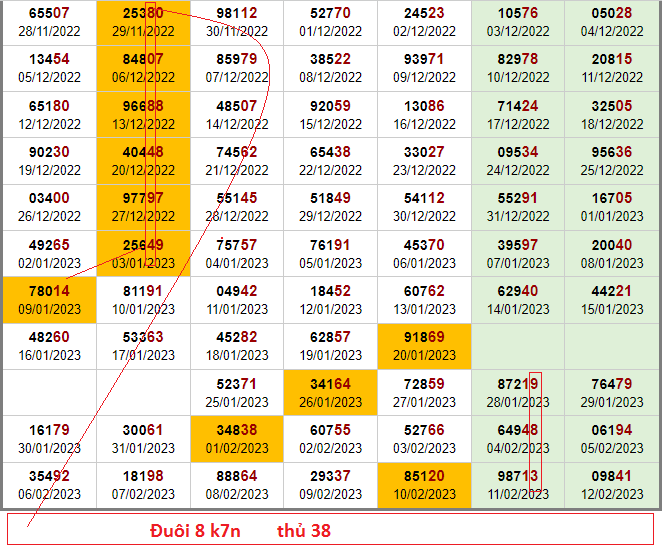662x554 pixels.
Task: Click the last cell 09841 dated 12/02/2023
Action: [x=611, y=485]
